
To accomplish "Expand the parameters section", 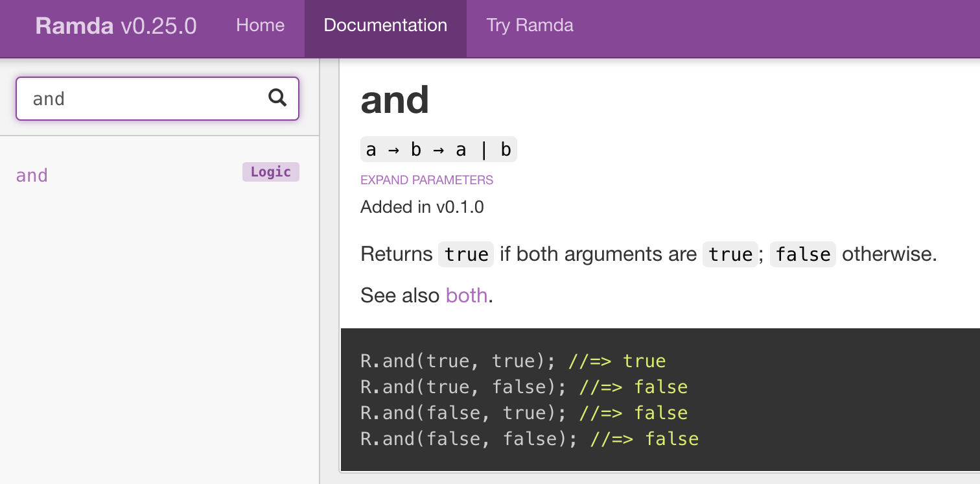I will point(426,180).
